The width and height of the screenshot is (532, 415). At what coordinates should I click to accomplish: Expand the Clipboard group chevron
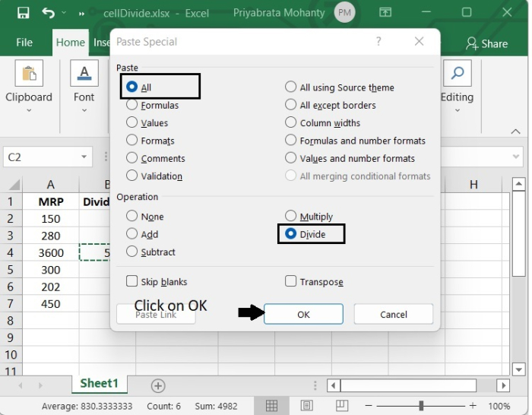pyautogui.click(x=29, y=110)
